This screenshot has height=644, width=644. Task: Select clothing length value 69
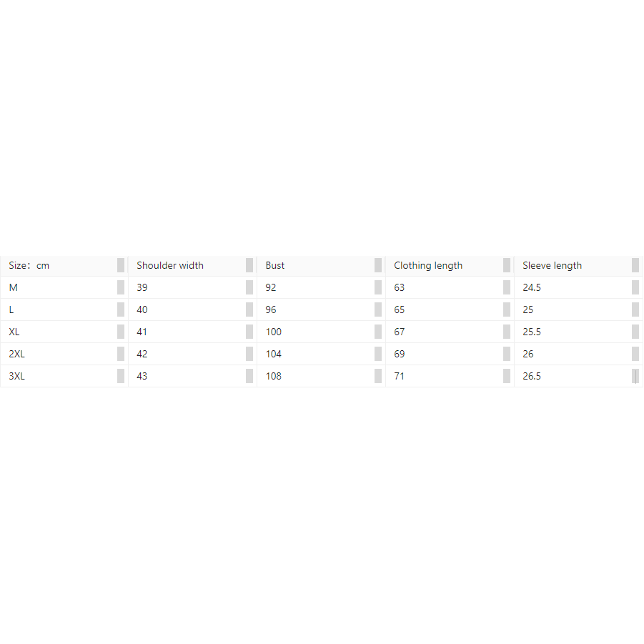point(399,354)
